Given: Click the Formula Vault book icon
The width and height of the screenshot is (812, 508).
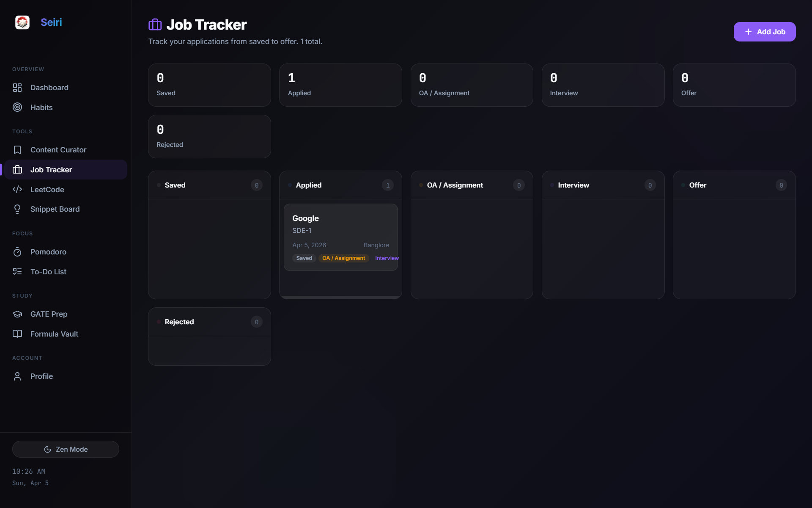Looking at the screenshot, I should (x=17, y=334).
